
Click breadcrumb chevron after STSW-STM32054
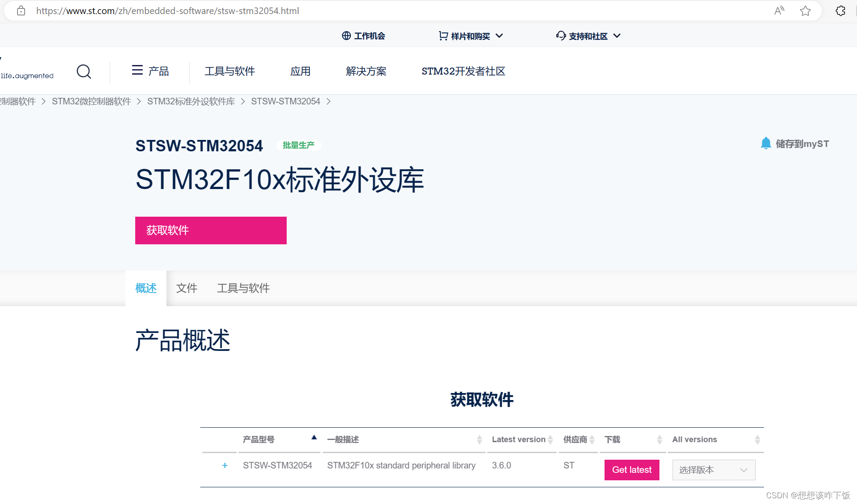pos(328,102)
